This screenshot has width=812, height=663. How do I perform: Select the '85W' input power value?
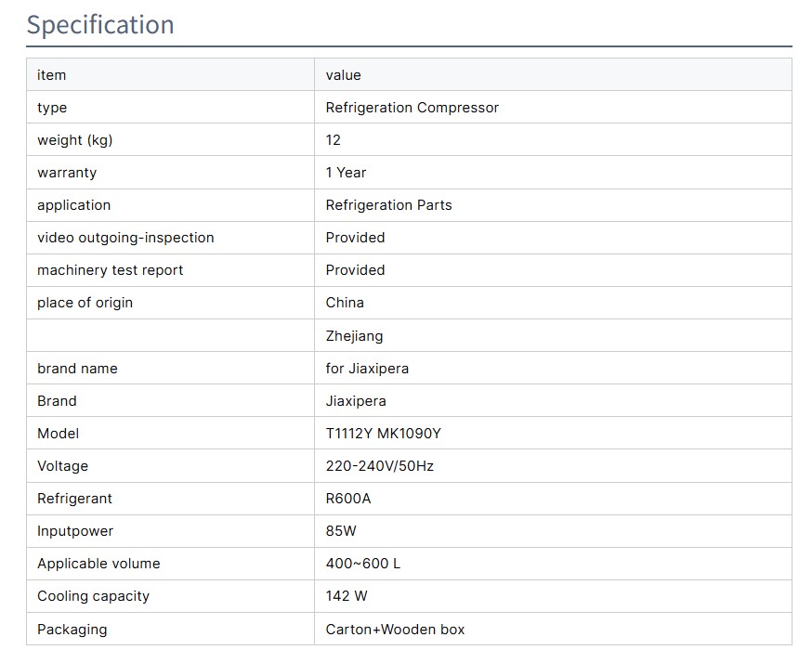[x=342, y=531]
